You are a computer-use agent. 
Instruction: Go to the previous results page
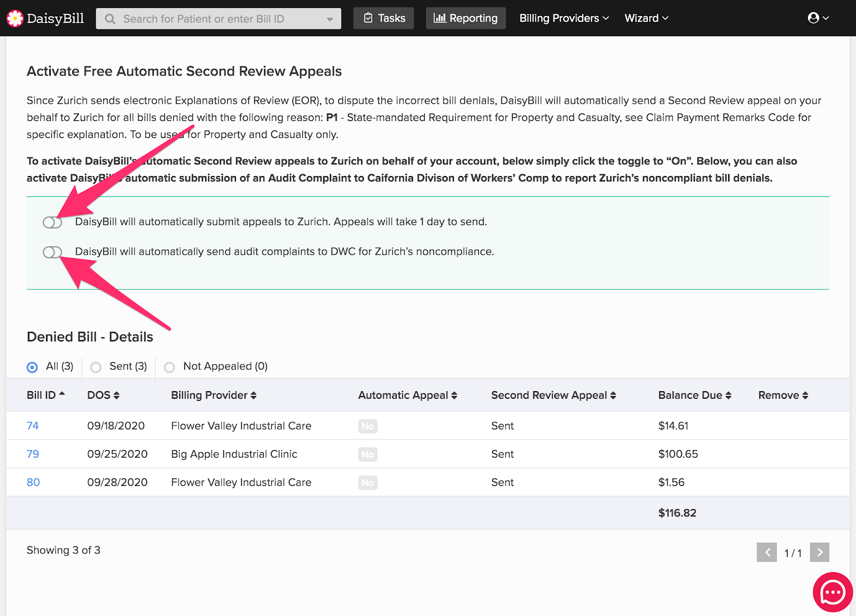[767, 552]
